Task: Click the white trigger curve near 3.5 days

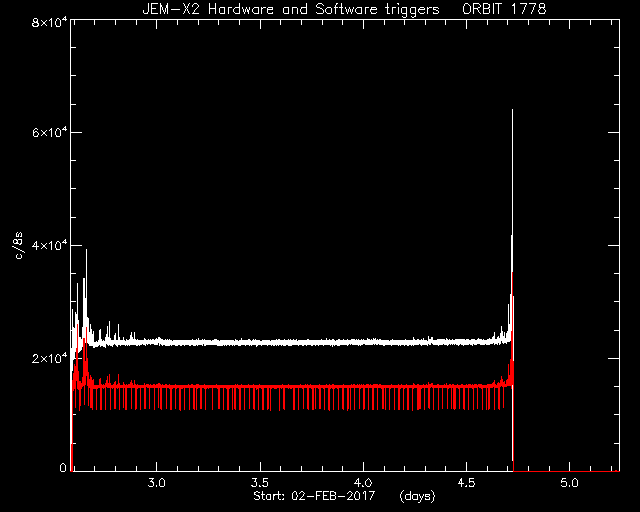Action: click(260, 342)
